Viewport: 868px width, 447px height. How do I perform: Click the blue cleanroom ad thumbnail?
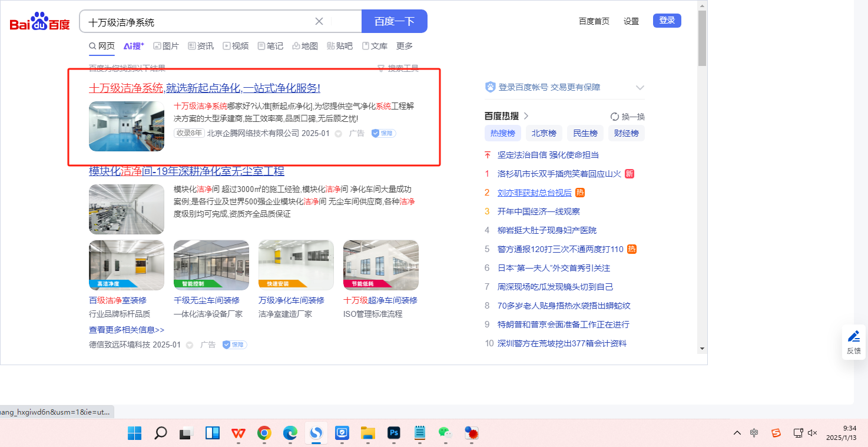coord(127,127)
